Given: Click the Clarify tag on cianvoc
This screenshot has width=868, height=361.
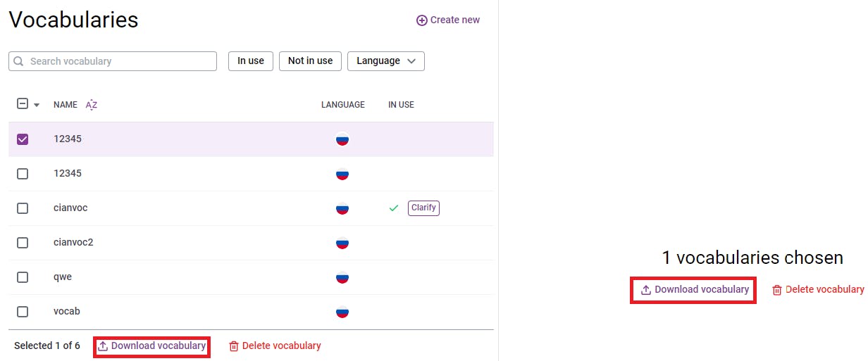Looking at the screenshot, I should 423,208.
